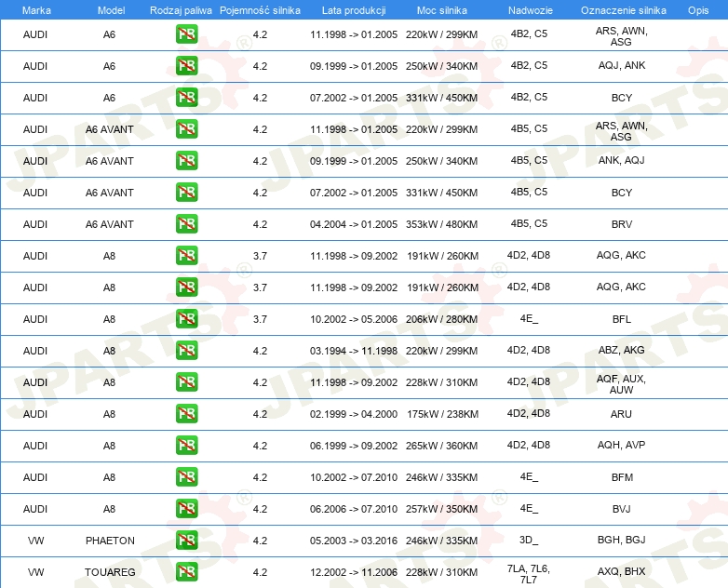The height and width of the screenshot is (588, 728).
Task: Click power value 257kW / 350KM
Action: coord(441,509)
